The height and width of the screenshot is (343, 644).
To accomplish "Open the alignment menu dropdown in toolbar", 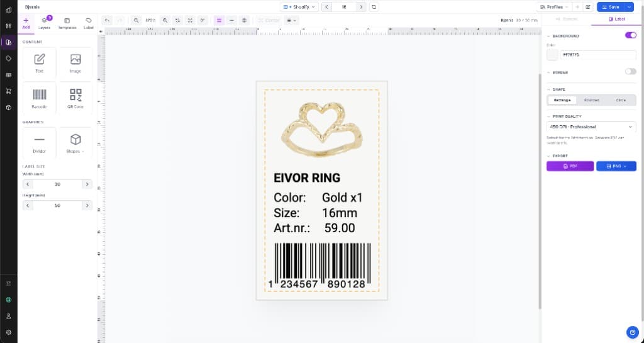I will pyautogui.click(x=291, y=20).
